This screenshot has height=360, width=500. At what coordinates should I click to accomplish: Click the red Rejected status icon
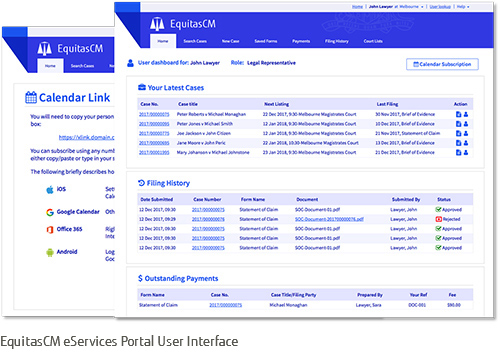[x=438, y=219]
